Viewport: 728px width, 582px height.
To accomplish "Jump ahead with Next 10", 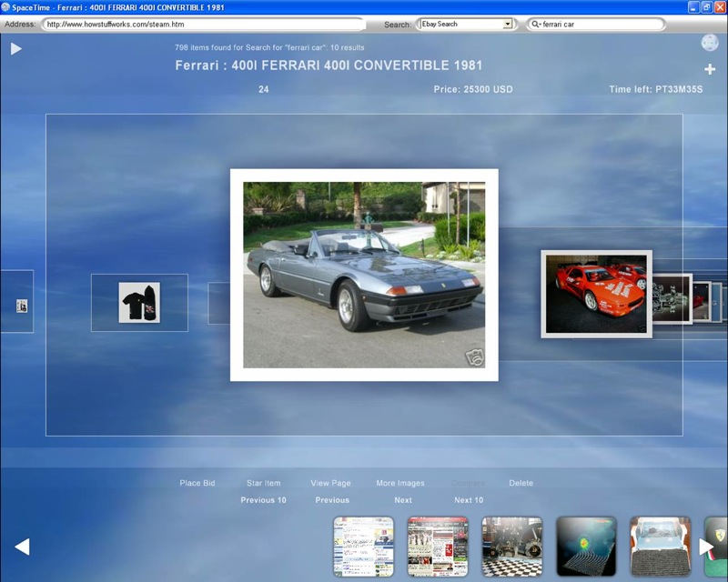I will (469, 500).
